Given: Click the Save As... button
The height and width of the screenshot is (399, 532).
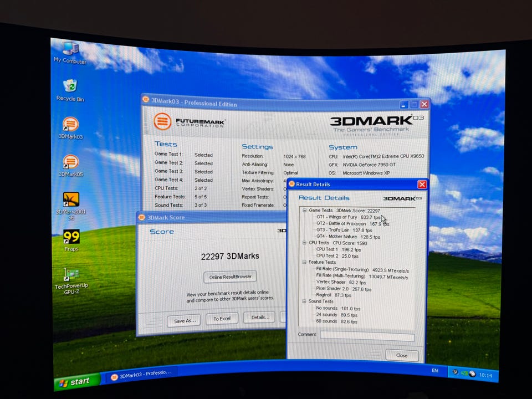Looking at the screenshot, I should (x=184, y=321).
